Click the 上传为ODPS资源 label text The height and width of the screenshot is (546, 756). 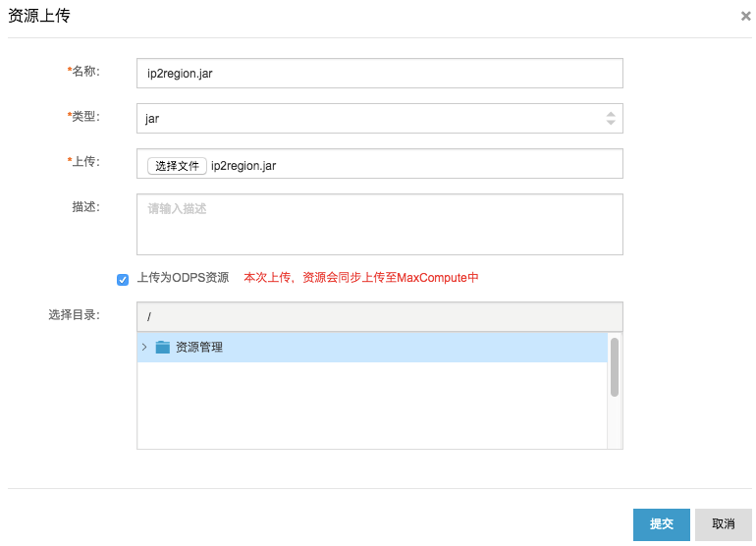point(183,278)
